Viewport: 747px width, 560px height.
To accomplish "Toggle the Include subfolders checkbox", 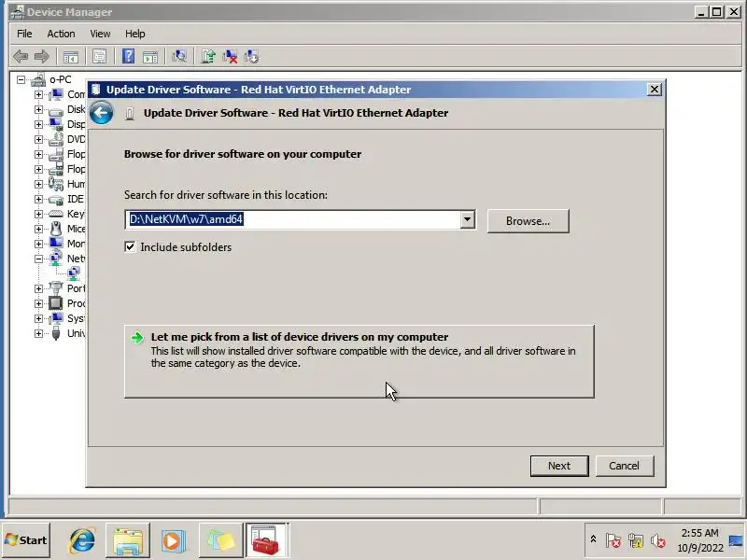I will pyautogui.click(x=130, y=246).
